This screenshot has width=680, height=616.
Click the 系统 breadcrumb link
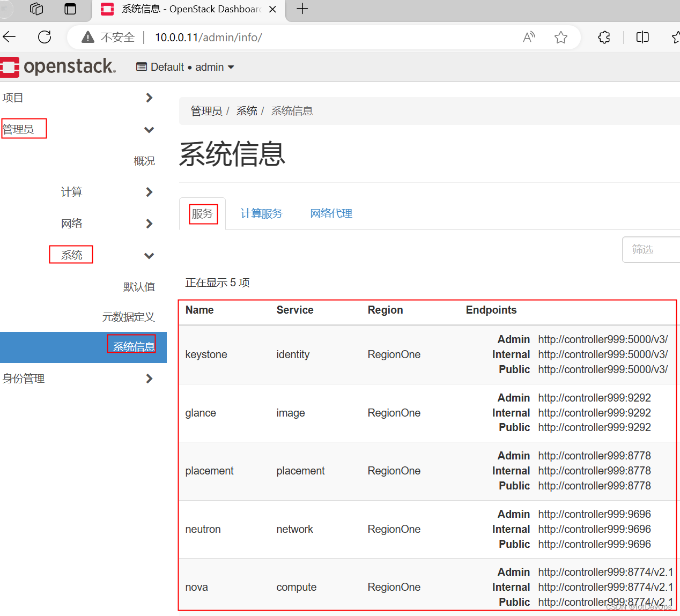(x=247, y=111)
